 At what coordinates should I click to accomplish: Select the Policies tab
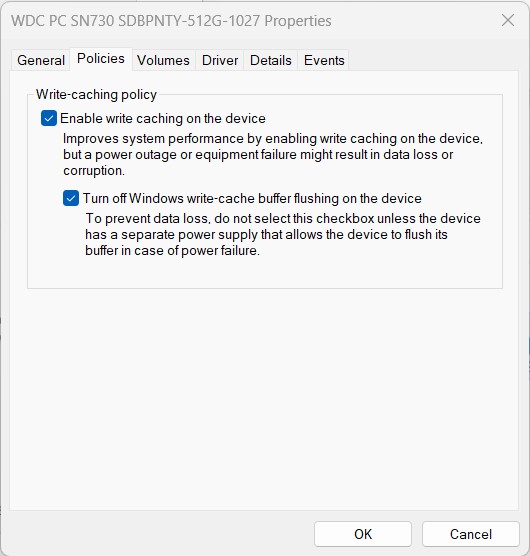[101, 59]
